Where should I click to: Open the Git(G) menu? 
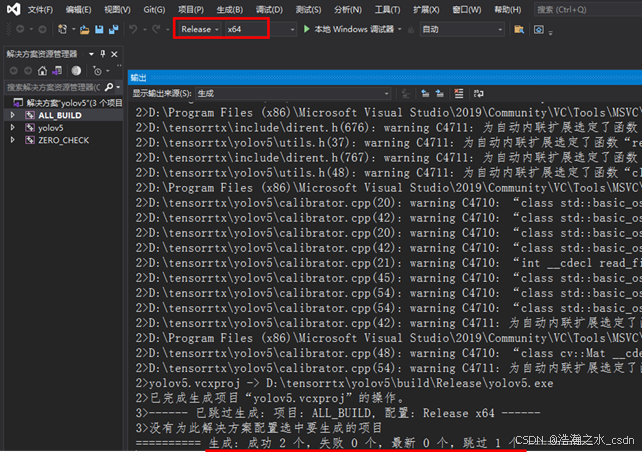pyautogui.click(x=154, y=9)
